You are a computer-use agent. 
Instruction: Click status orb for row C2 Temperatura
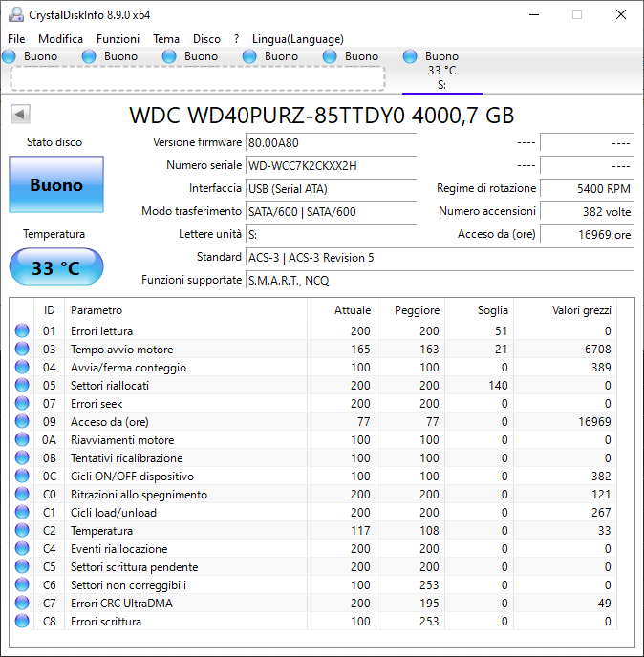[x=22, y=530]
